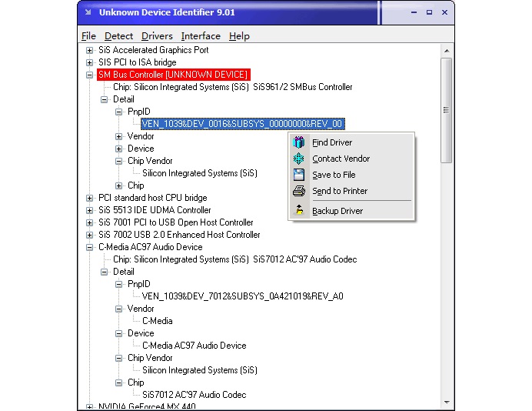The image size is (532, 411).
Task: Select Silicon Integrated Systems under C-Media Chip Vendor
Action: (200, 370)
